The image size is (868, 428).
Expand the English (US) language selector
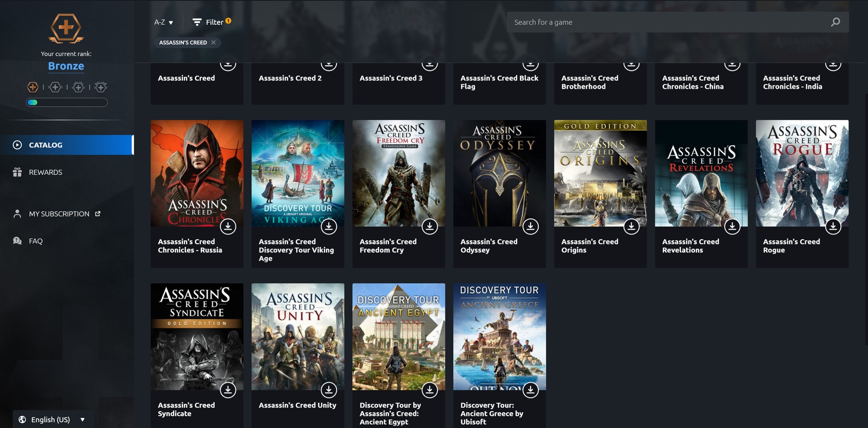pyautogui.click(x=53, y=419)
